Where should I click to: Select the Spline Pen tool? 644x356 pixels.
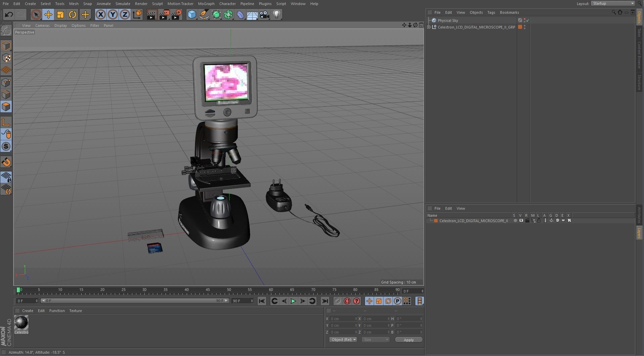(204, 14)
